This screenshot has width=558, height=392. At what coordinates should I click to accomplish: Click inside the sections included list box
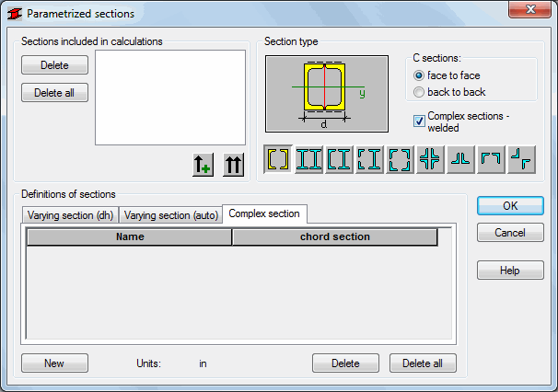(170, 97)
